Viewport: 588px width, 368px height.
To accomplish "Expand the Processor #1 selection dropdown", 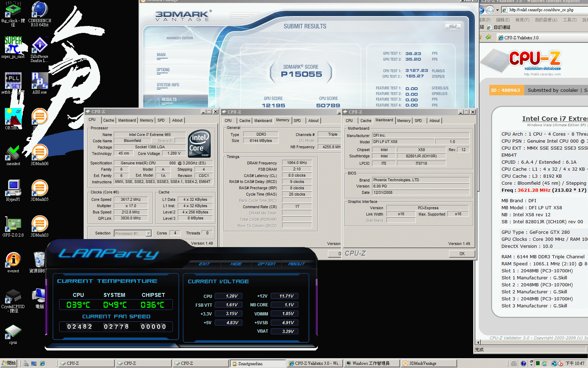I will (x=148, y=233).
